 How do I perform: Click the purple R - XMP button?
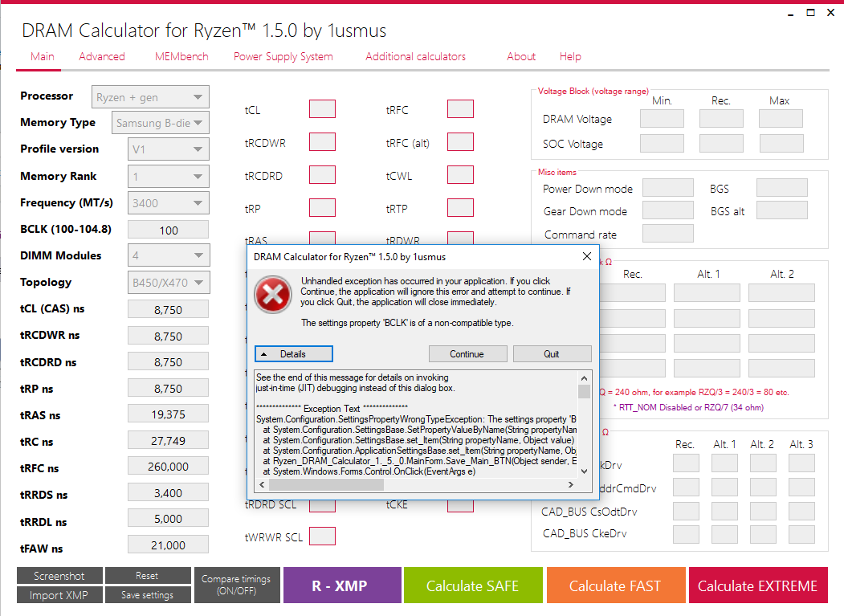(342, 585)
